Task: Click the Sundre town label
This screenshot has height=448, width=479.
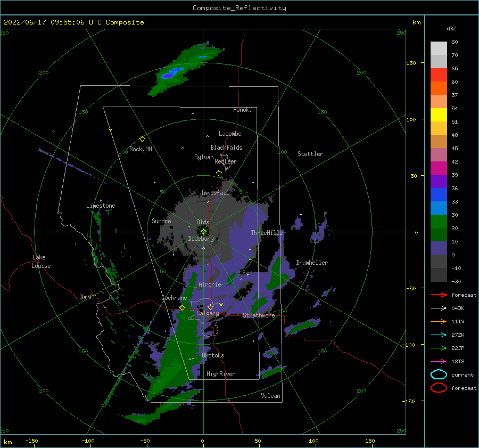Action: pyautogui.click(x=161, y=221)
